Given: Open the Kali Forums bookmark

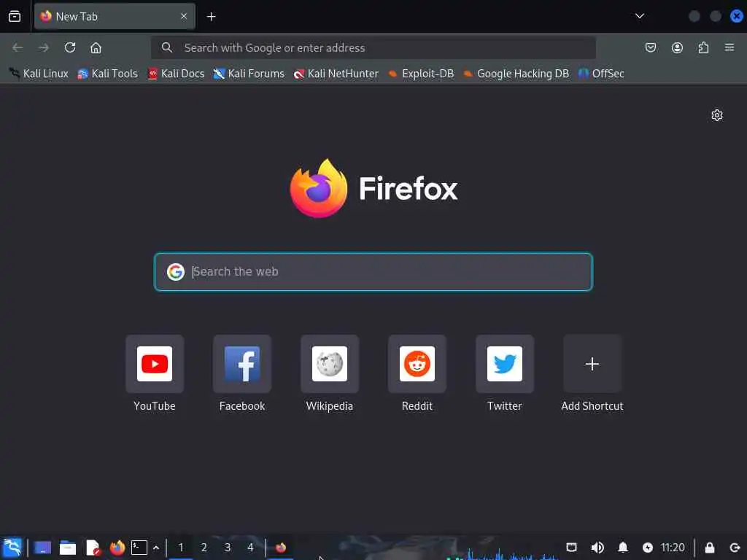Looking at the screenshot, I should pyautogui.click(x=249, y=74).
